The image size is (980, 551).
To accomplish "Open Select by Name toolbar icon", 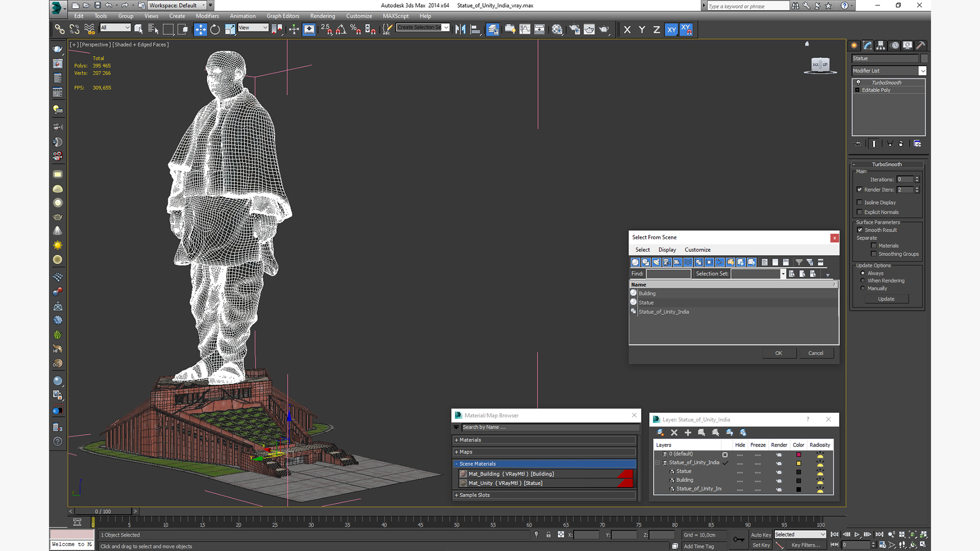I will [x=153, y=30].
